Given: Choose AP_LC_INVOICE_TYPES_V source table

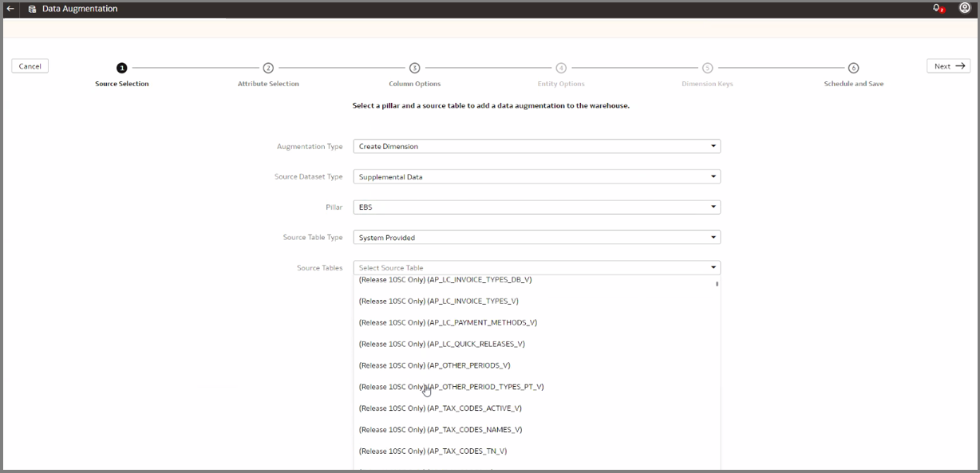Looking at the screenshot, I should point(537,302).
